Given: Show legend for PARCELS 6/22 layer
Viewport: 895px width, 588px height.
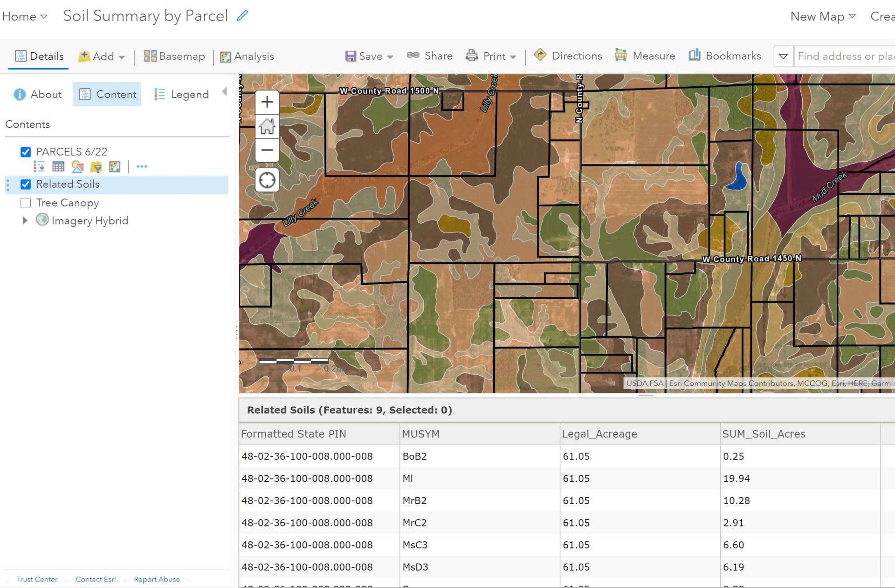Looking at the screenshot, I should point(39,166).
